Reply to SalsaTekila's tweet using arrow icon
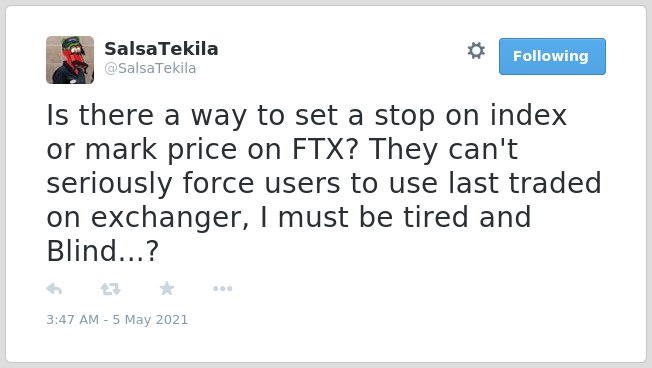 point(54,288)
